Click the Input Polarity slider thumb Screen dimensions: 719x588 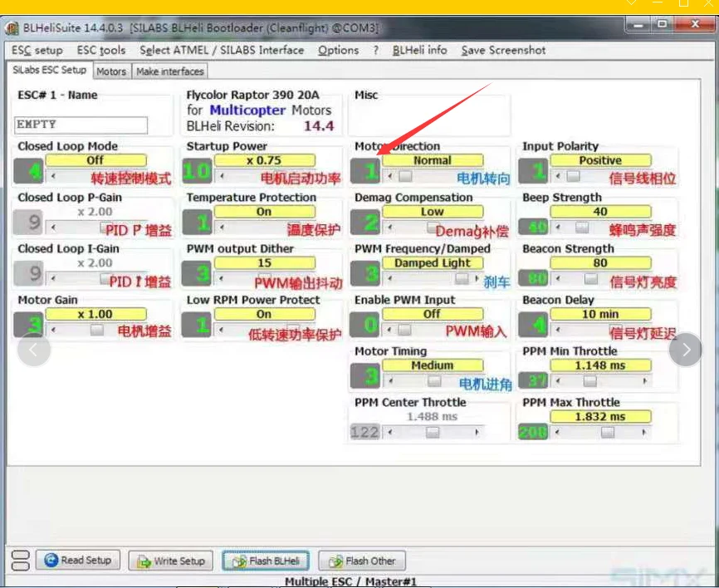(573, 176)
